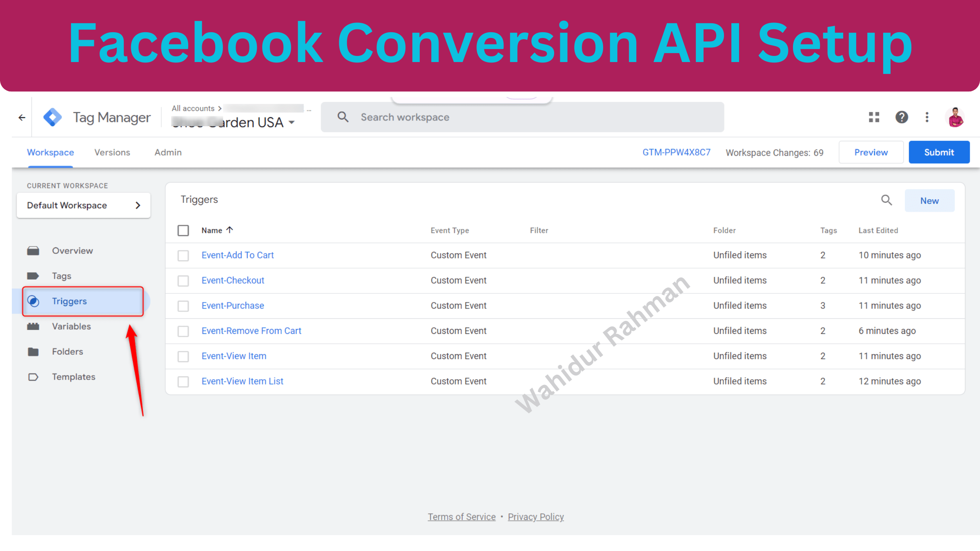The width and height of the screenshot is (980, 551).
Task: Open Tags in the sidebar
Action: click(62, 276)
